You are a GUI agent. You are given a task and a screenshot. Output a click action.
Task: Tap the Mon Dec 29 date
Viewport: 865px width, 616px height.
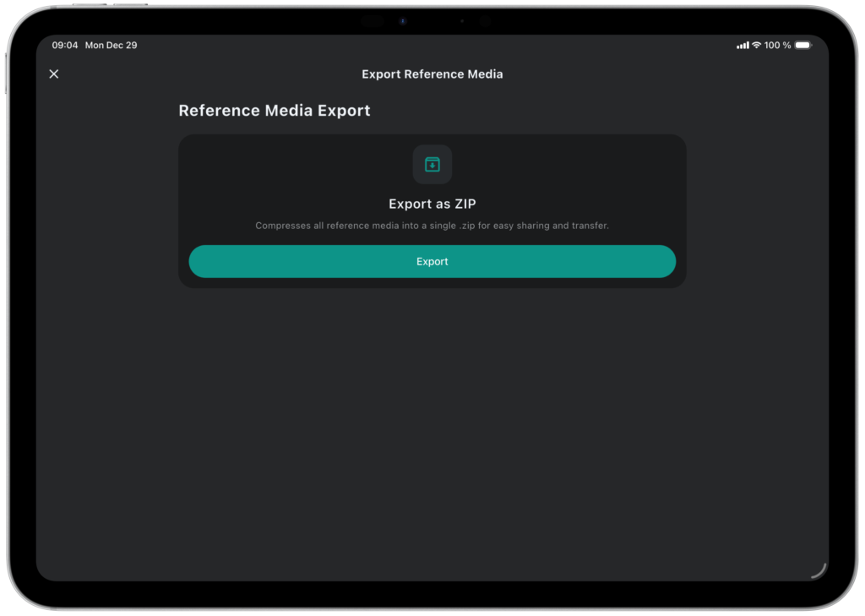111,46
